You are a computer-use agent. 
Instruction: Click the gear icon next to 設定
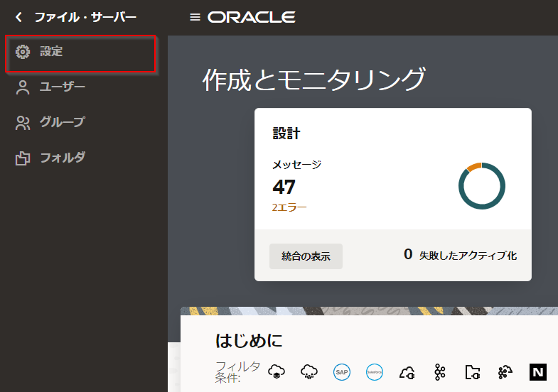23,52
